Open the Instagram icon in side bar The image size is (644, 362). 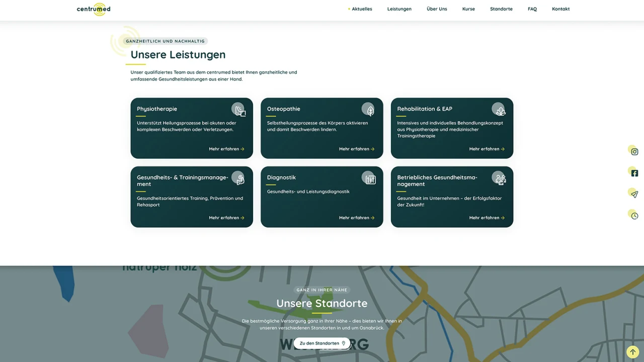[634, 151]
